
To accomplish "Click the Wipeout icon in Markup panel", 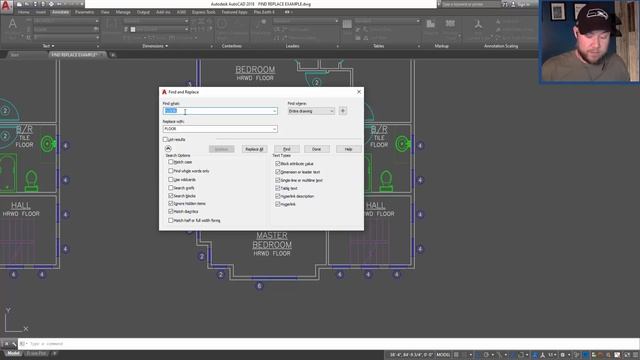I will click(x=430, y=24).
